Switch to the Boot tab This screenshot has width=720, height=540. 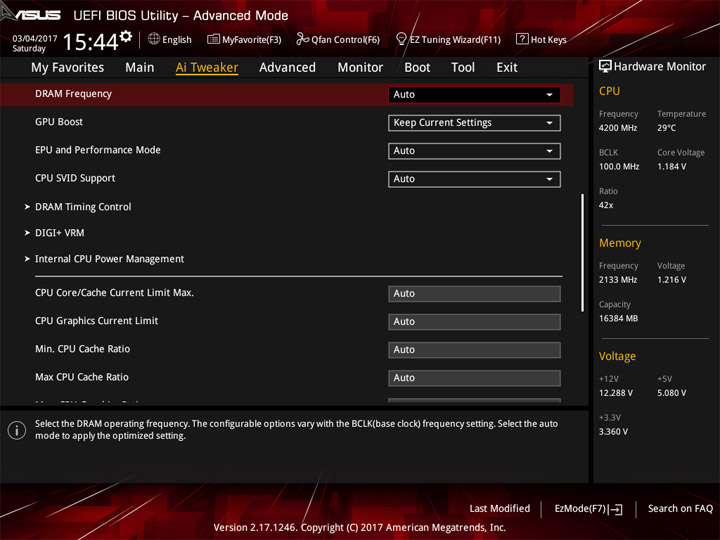(x=417, y=68)
